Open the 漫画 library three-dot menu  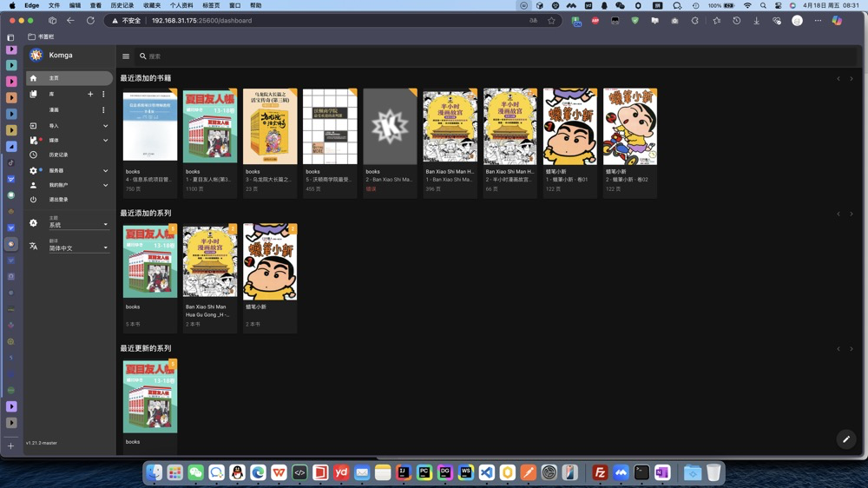[x=103, y=109]
